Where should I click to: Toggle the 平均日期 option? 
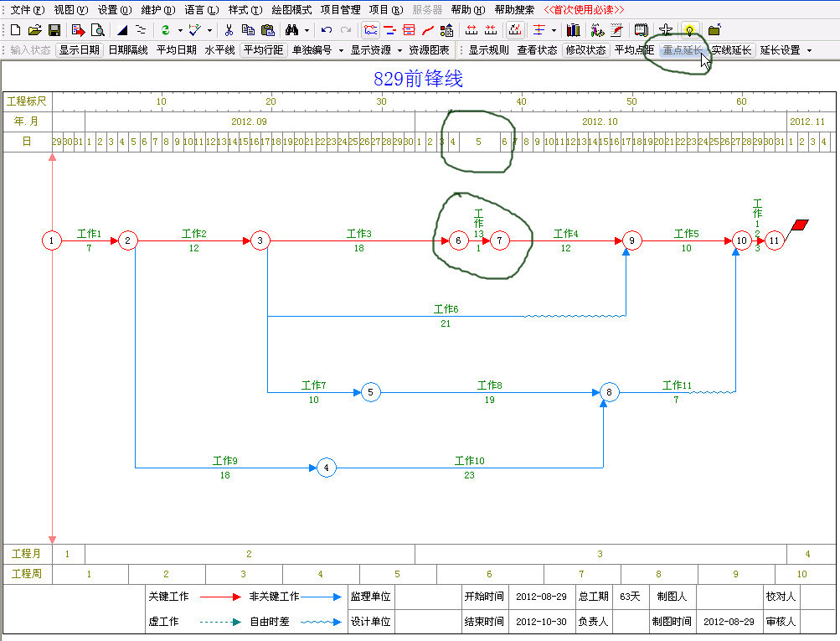176,49
